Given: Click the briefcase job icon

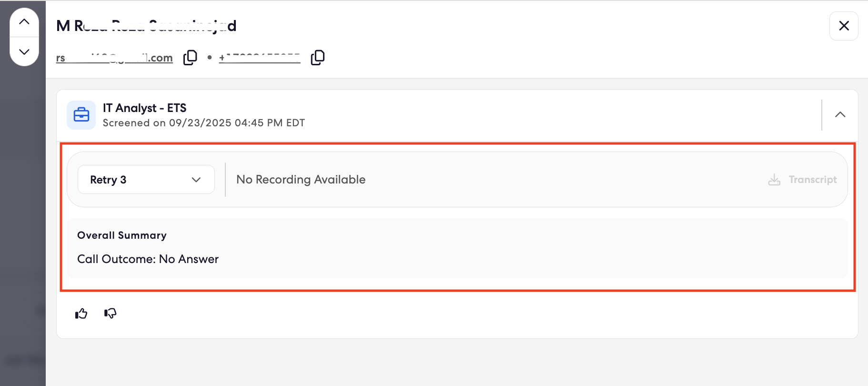Looking at the screenshot, I should (81, 115).
